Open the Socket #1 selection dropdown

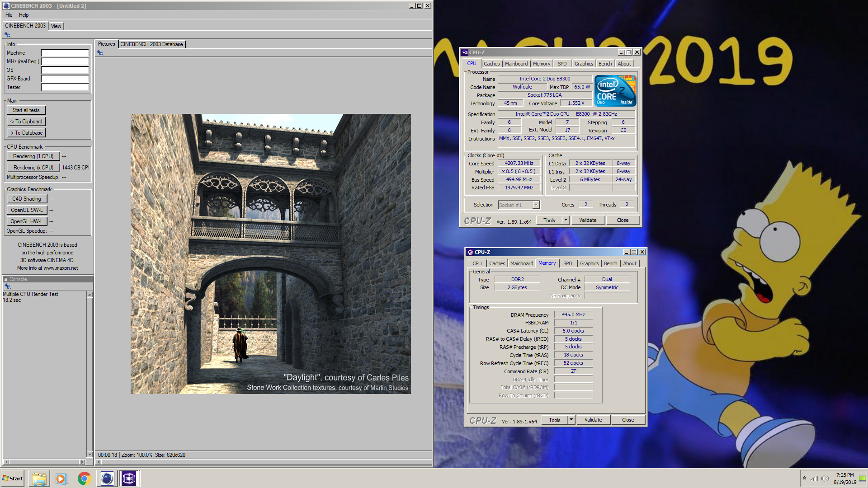click(x=519, y=205)
